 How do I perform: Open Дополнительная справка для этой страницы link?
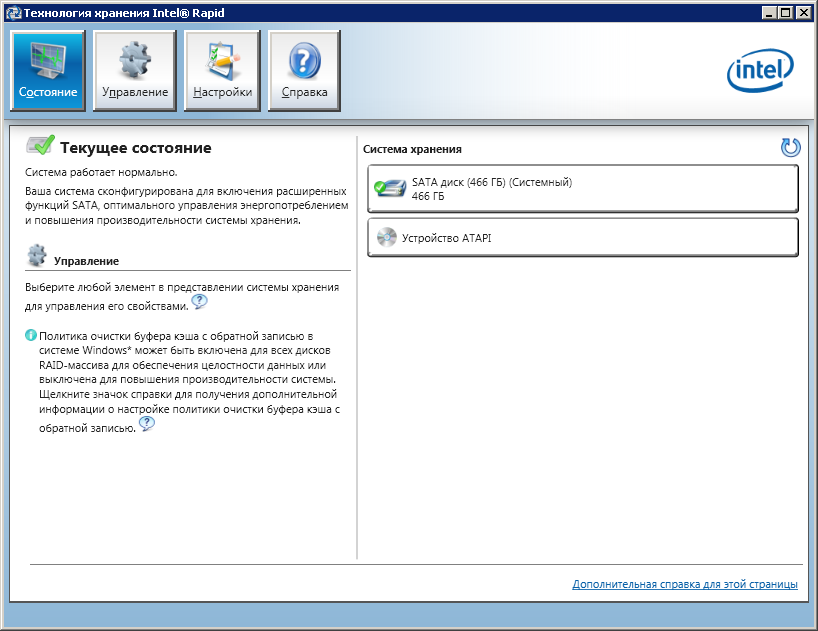tap(684, 584)
